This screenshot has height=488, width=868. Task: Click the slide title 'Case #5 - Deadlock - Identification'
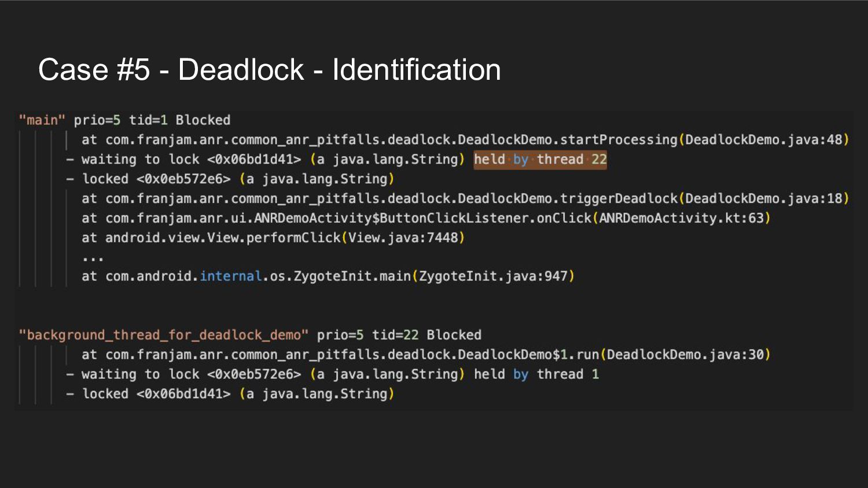coord(269,70)
